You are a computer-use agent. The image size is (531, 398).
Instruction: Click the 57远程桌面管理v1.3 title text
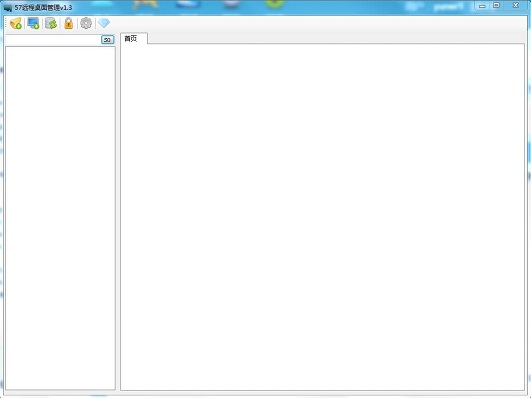click(x=43, y=7)
